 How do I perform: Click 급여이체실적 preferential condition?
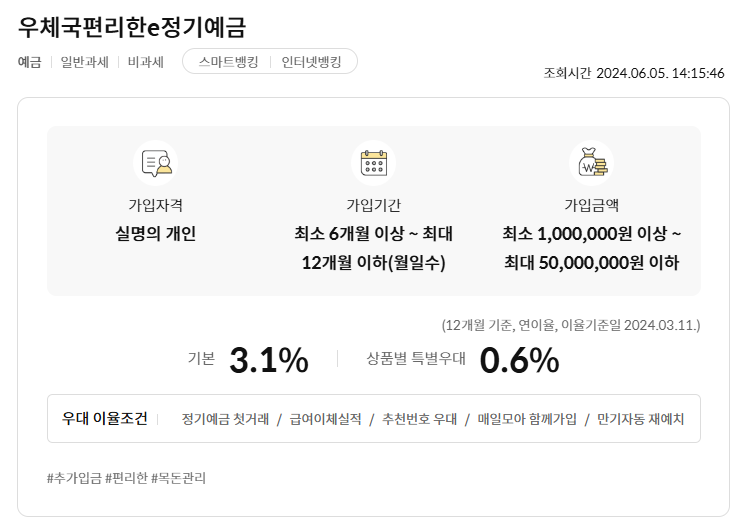click(x=325, y=419)
